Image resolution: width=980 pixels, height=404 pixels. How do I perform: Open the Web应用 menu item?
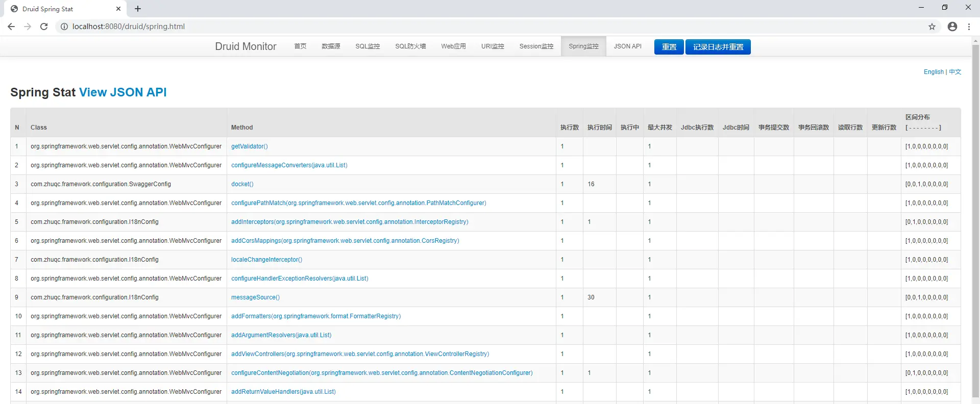453,46
